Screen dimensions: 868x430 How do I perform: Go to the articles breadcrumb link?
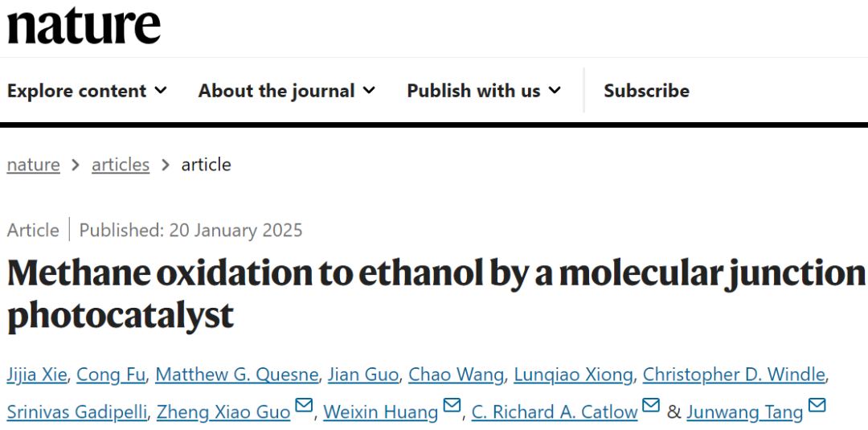point(121,165)
